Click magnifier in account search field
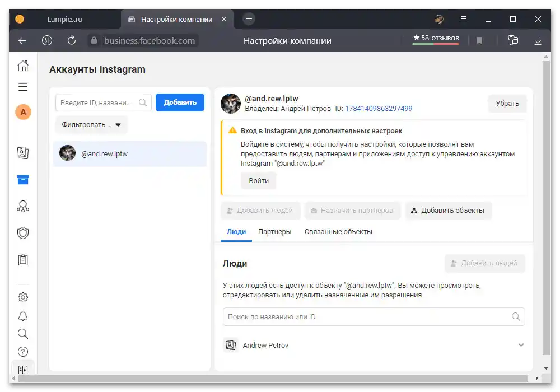This screenshot has height=392, width=560. [x=142, y=103]
